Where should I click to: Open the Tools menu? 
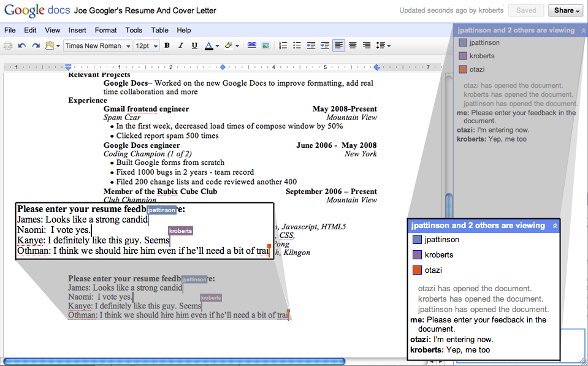(x=134, y=31)
